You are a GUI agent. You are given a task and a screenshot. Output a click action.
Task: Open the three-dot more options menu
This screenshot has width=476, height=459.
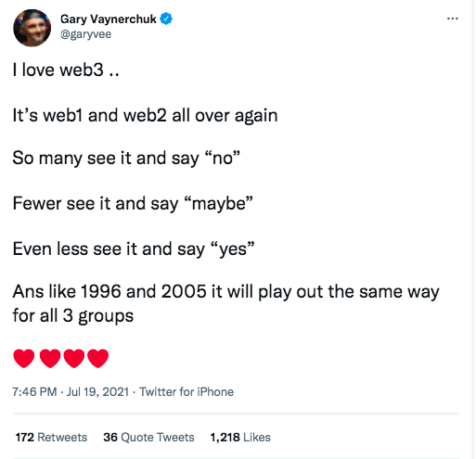[x=453, y=19]
